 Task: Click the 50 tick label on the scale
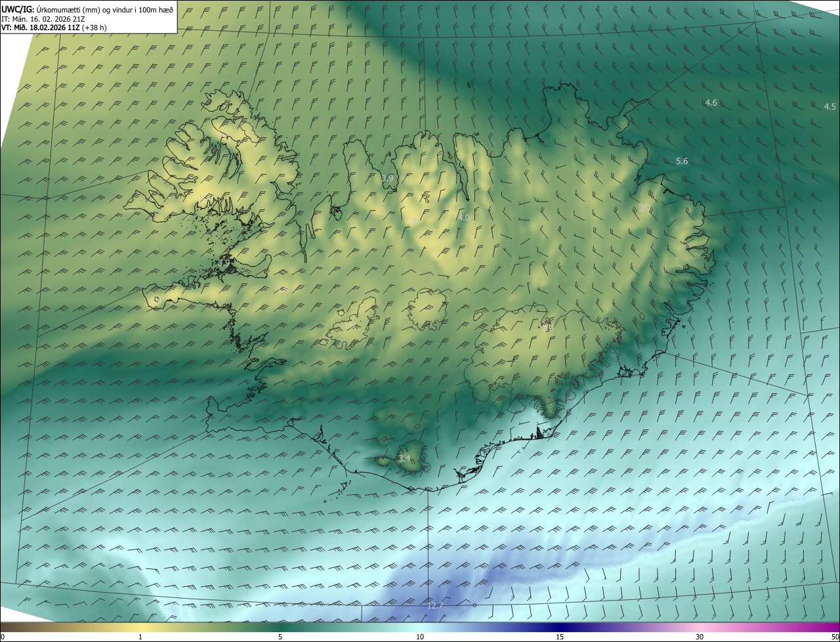pos(835,637)
